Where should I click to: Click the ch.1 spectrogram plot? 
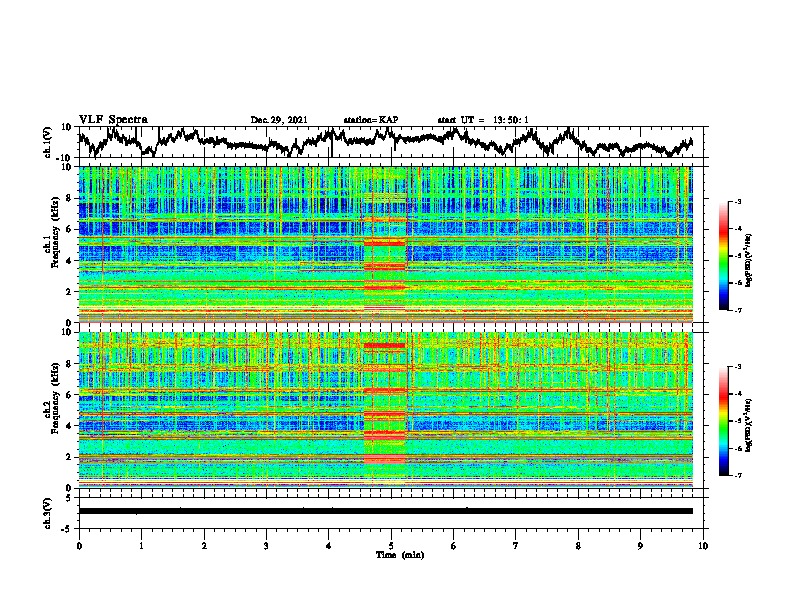pos(385,244)
